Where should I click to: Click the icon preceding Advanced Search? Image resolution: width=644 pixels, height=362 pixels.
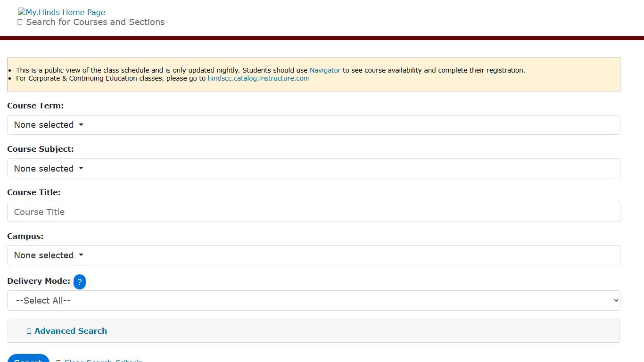[x=28, y=331]
